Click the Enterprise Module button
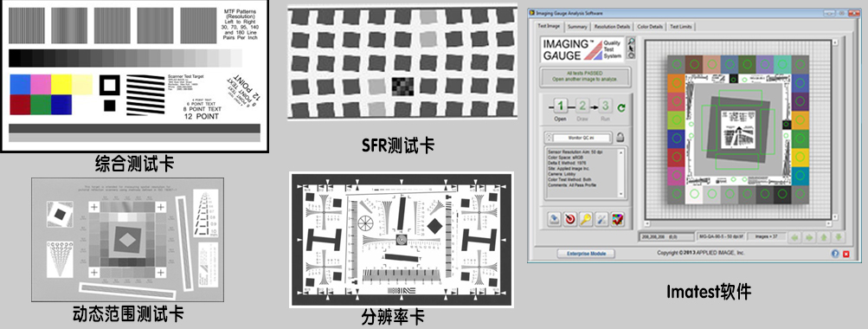The width and height of the screenshot is (868, 329). (x=586, y=254)
